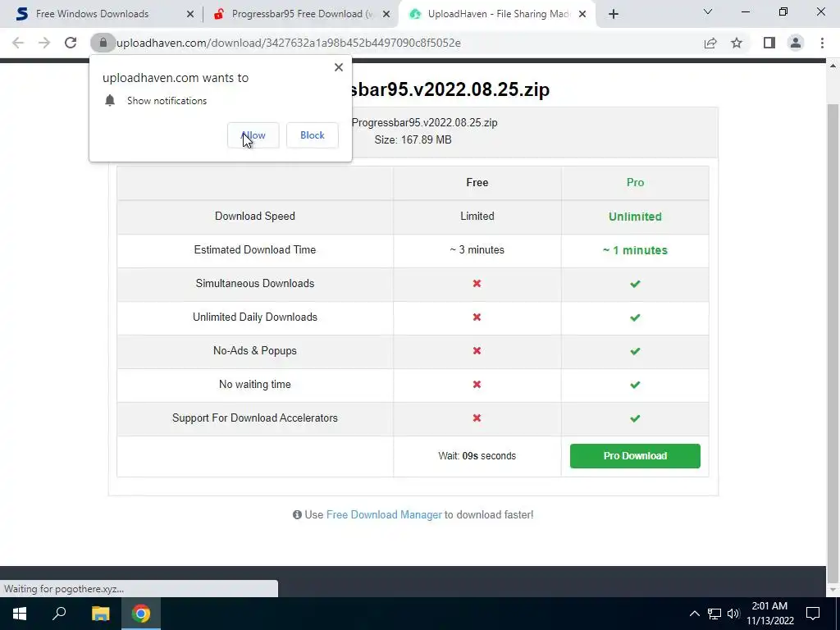840x630 pixels.
Task: Switch to Progressbar95 Free Download tab
Action: coord(303,14)
